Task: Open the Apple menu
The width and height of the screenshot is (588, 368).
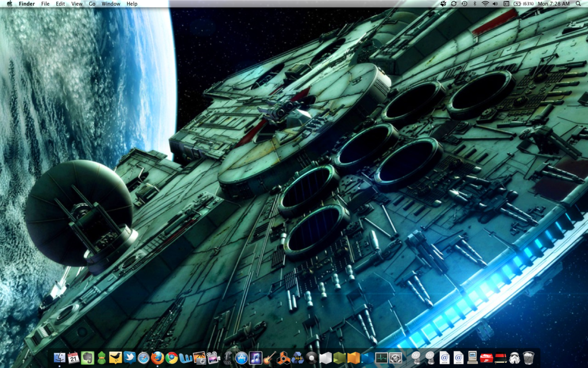Action: pos(9,4)
